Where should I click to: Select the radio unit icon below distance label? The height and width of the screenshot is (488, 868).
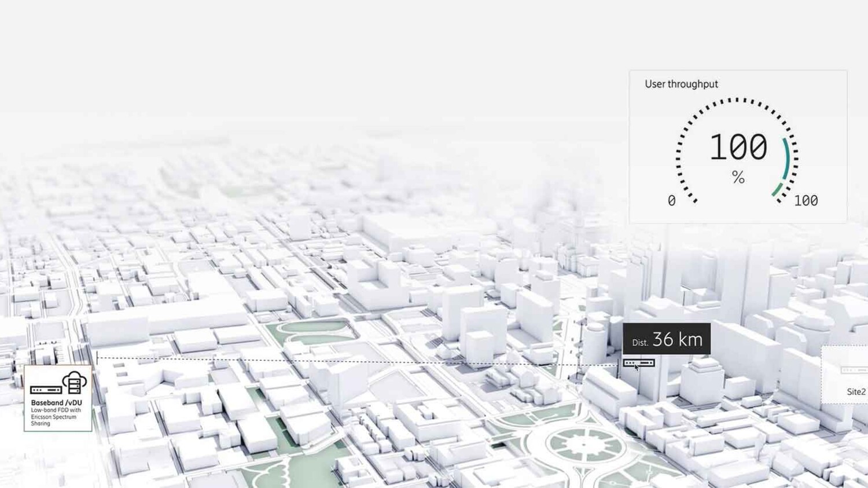pos(639,363)
